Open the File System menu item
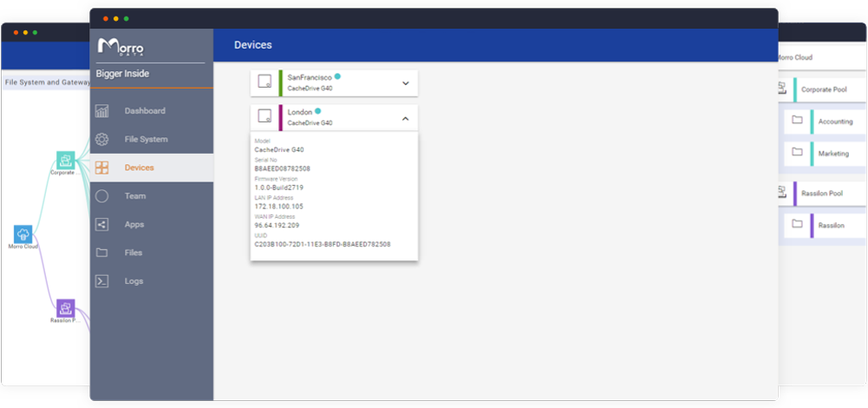Screen dimensions: 868x408 (x=152, y=139)
